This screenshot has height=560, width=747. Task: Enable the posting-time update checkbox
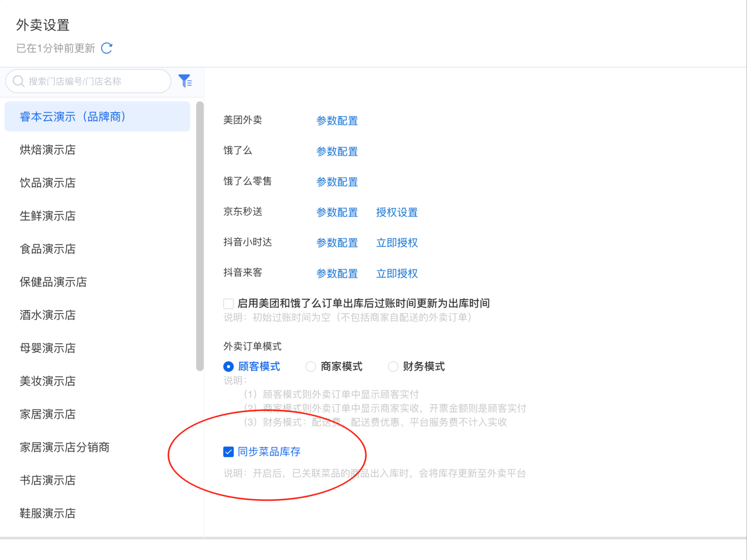click(x=228, y=303)
